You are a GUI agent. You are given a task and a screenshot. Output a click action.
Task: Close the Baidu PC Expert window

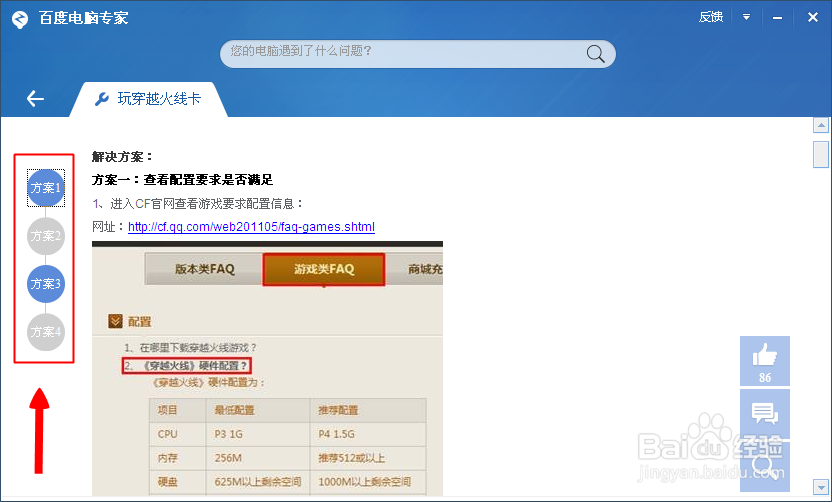[x=812, y=18]
